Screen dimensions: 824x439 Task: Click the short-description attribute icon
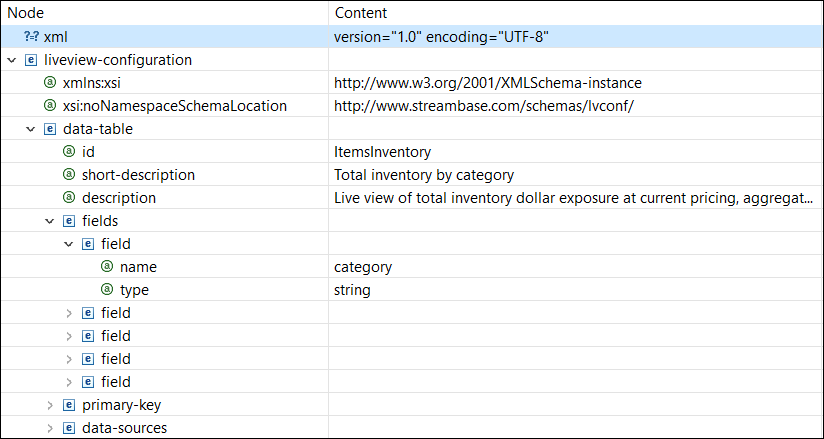[x=69, y=175]
